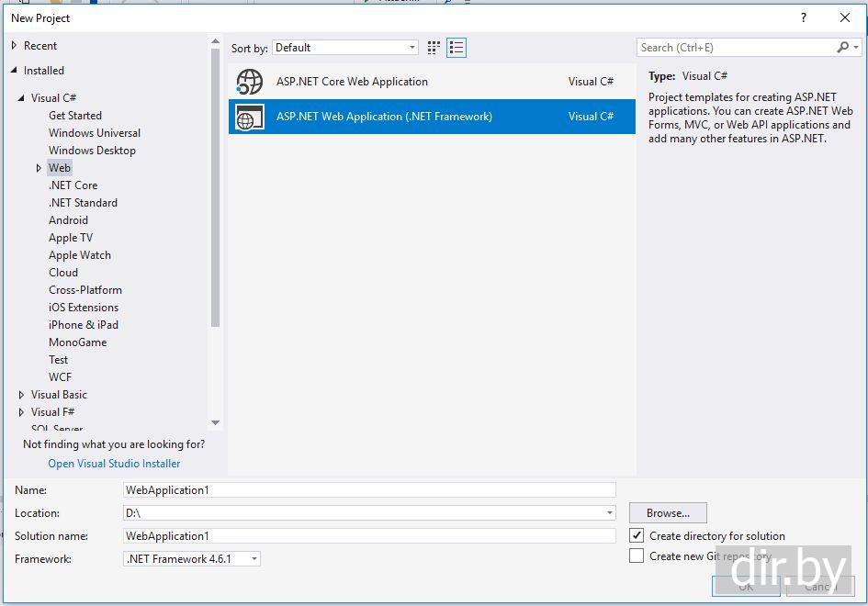Viewport: 868px width, 606px height.
Task: Uncheck Create directory for solution
Action: pos(637,535)
